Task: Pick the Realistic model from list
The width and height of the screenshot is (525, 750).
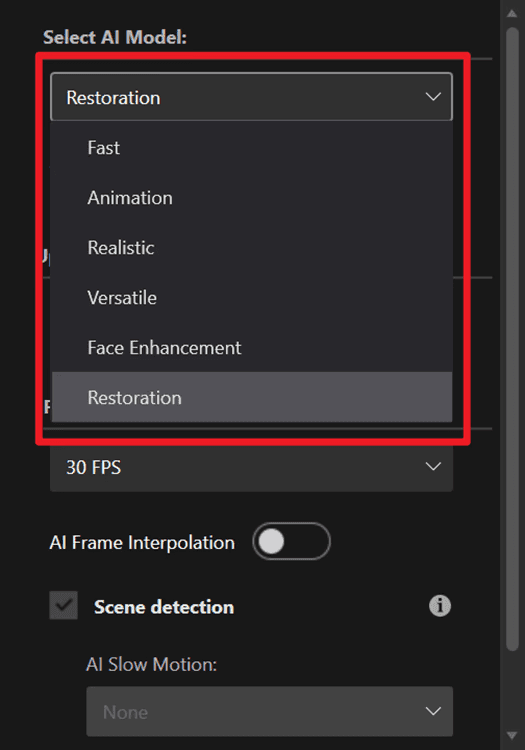Action: pos(252,247)
